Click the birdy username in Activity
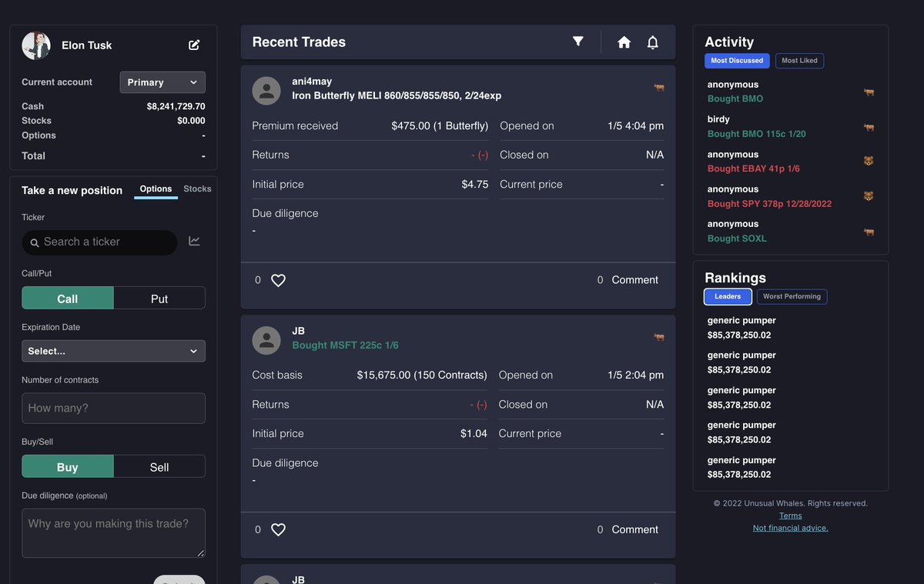 pyautogui.click(x=718, y=119)
